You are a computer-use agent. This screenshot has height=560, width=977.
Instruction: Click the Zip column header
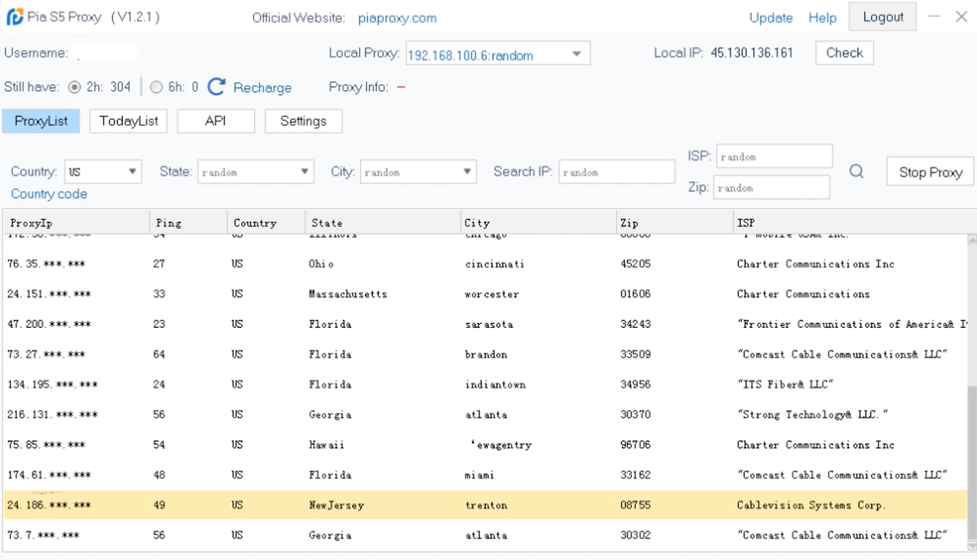pyautogui.click(x=675, y=223)
